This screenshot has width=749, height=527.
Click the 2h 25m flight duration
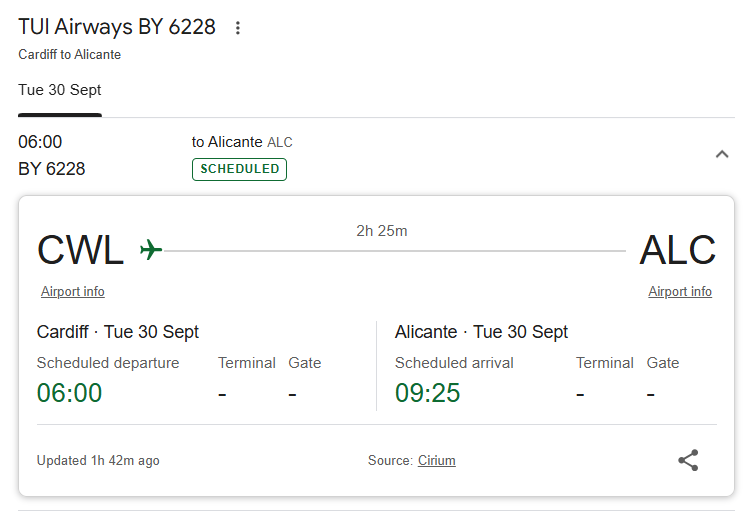click(382, 231)
